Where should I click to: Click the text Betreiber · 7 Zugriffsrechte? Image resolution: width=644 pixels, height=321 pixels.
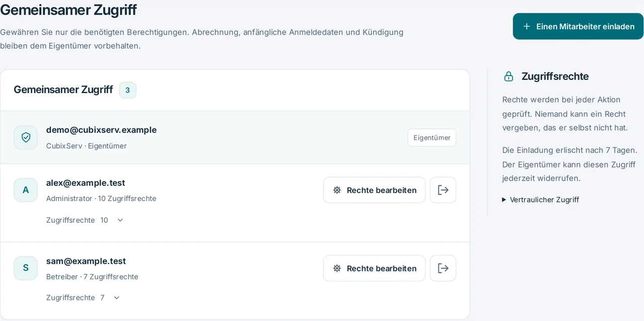point(92,277)
